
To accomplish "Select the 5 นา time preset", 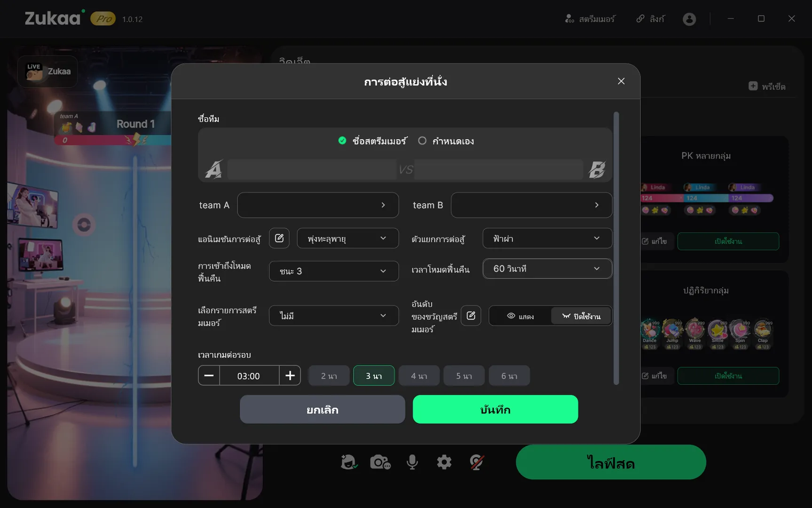I will tap(464, 376).
